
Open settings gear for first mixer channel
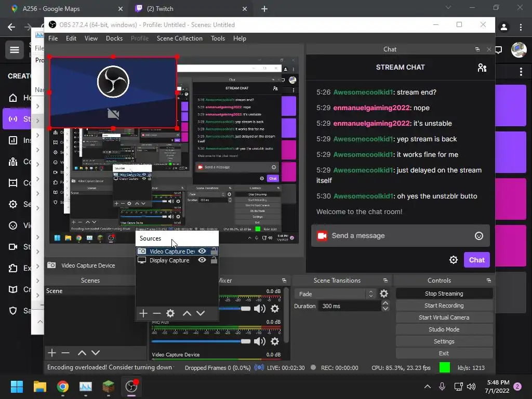275,309
